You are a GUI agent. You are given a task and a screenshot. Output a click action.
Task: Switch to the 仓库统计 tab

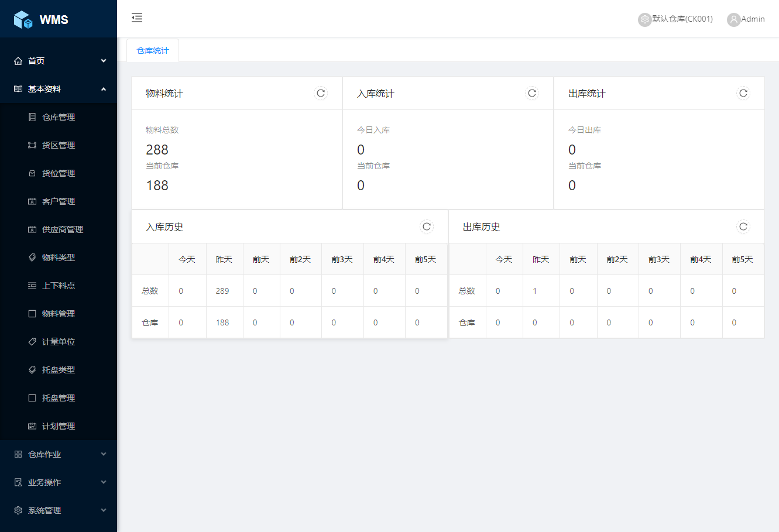[x=153, y=50]
